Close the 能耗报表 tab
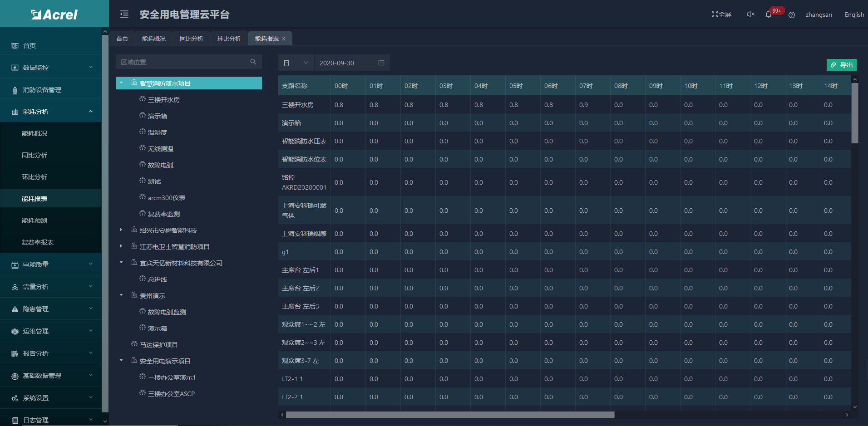This screenshot has height=426, width=868. (x=284, y=39)
